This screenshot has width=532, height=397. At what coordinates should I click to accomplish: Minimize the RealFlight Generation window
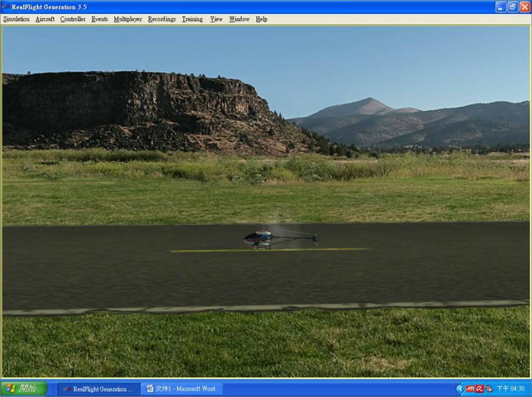(x=501, y=7)
